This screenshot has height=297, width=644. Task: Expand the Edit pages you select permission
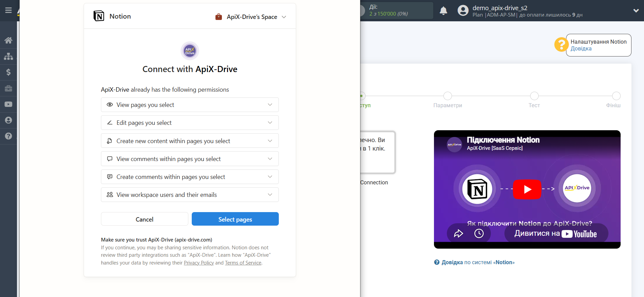190,123
